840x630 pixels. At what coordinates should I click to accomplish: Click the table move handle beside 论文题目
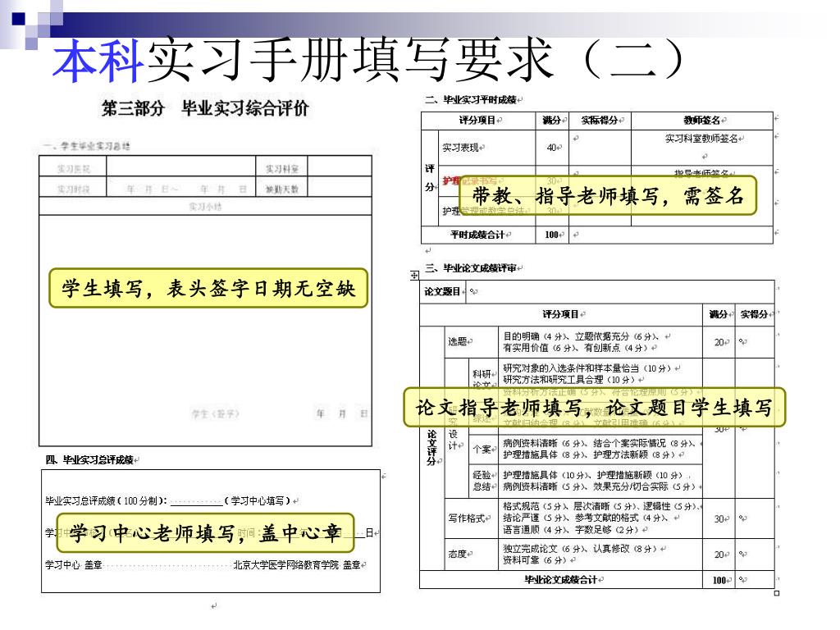(414, 276)
